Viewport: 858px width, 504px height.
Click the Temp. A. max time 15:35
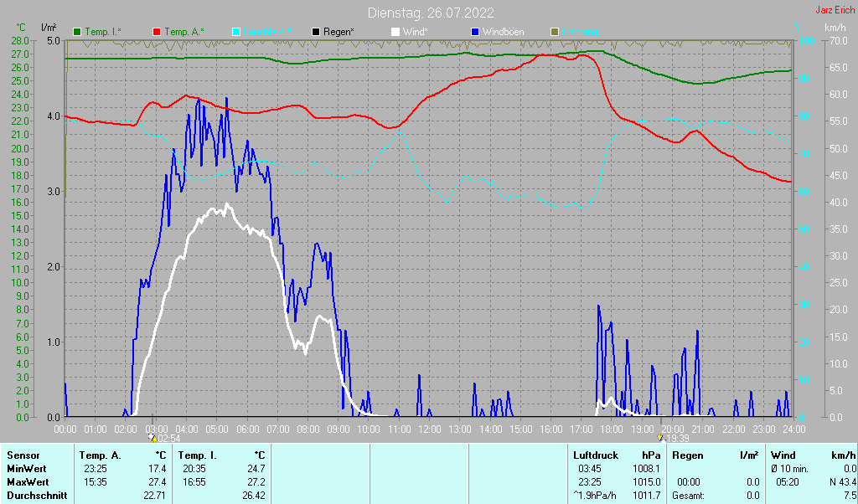96,483
